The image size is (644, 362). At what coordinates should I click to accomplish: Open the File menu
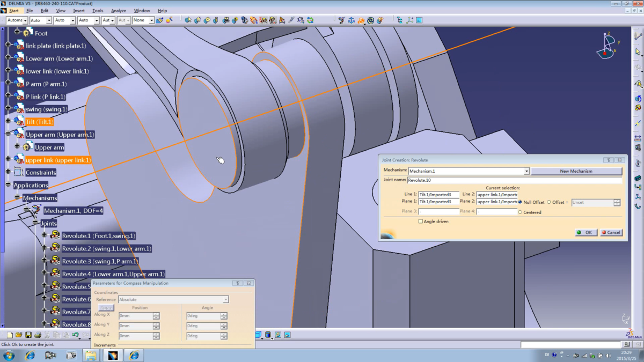29,10
